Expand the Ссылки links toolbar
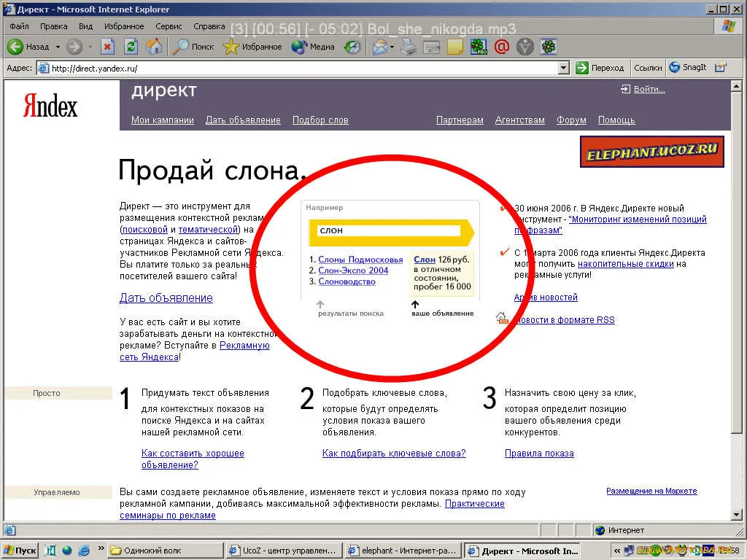The height and width of the screenshot is (560, 747). click(648, 68)
